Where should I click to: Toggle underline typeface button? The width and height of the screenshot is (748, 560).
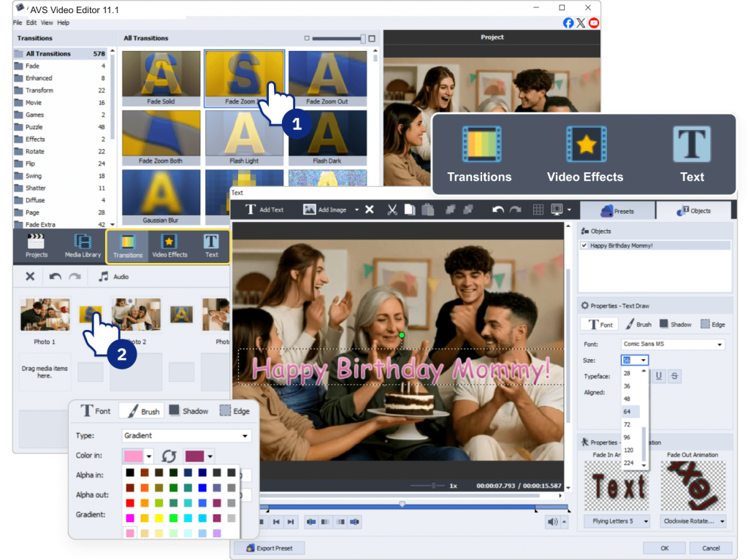pyautogui.click(x=659, y=376)
